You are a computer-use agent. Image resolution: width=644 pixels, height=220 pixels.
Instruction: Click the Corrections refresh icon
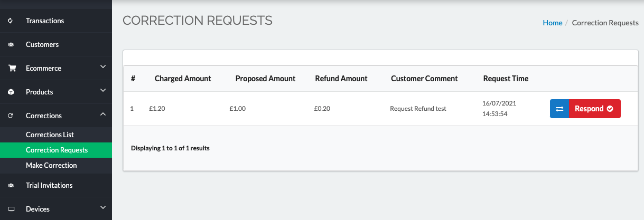coord(11,116)
